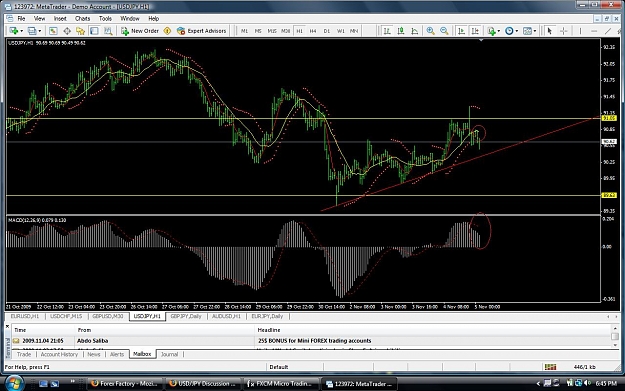Image resolution: width=625 pixels, height=391 pixels.
Task: Switch to the AUDUSD,H1 chart tab
Action: (226, 316)
